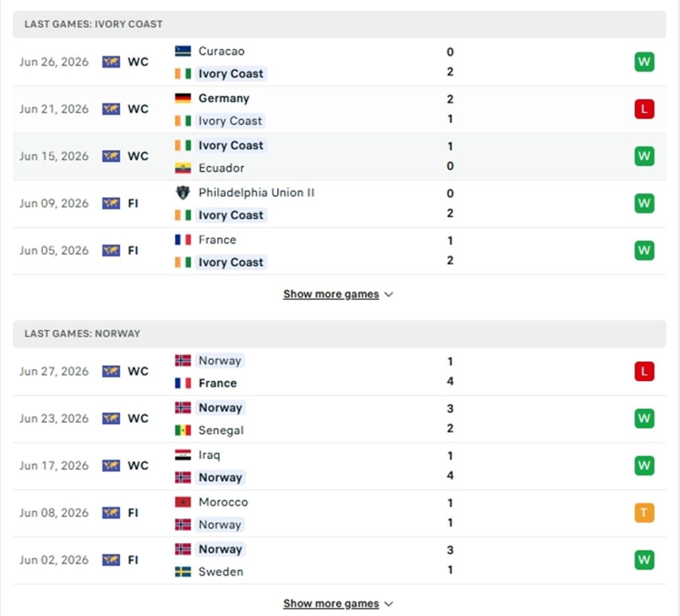Click the Sweden flag icon
Viewport: 680px width, 616px height.
click(x=183, y=572)
